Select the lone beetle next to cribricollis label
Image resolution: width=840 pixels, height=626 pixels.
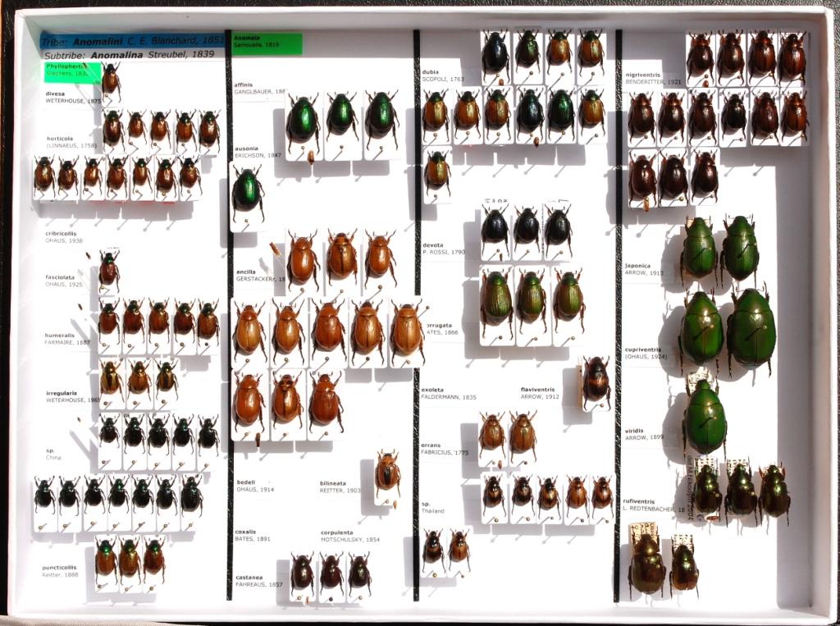(x=108, y=270)
